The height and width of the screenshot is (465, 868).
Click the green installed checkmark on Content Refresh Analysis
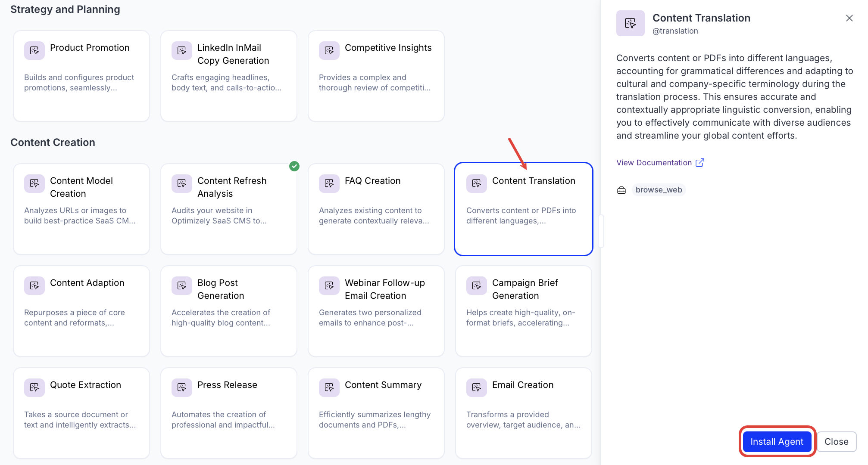click(x=294, y=166)
